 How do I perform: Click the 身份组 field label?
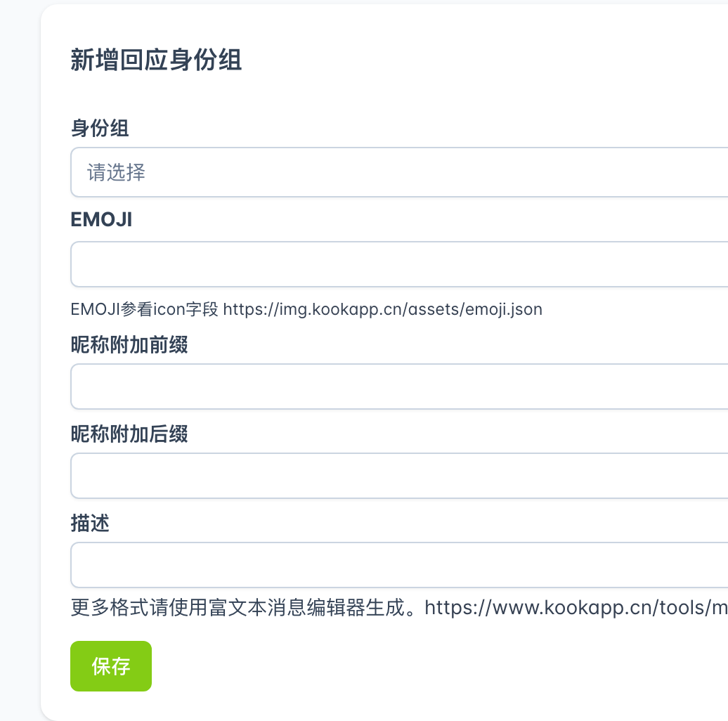pos(100,128)
